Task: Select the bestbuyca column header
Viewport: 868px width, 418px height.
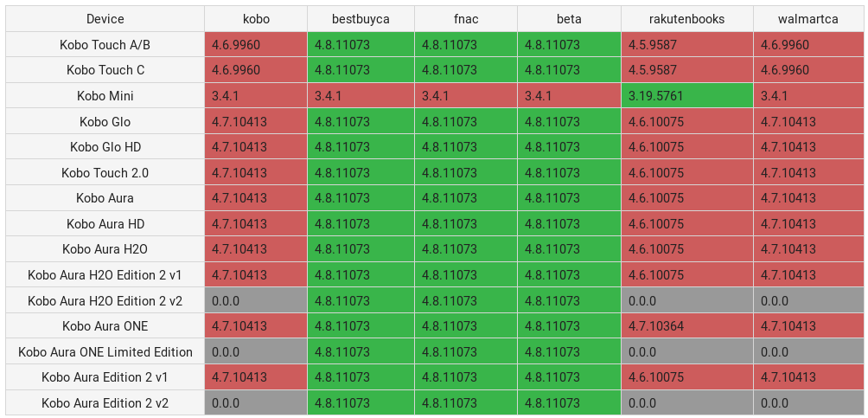Action: 361,19
